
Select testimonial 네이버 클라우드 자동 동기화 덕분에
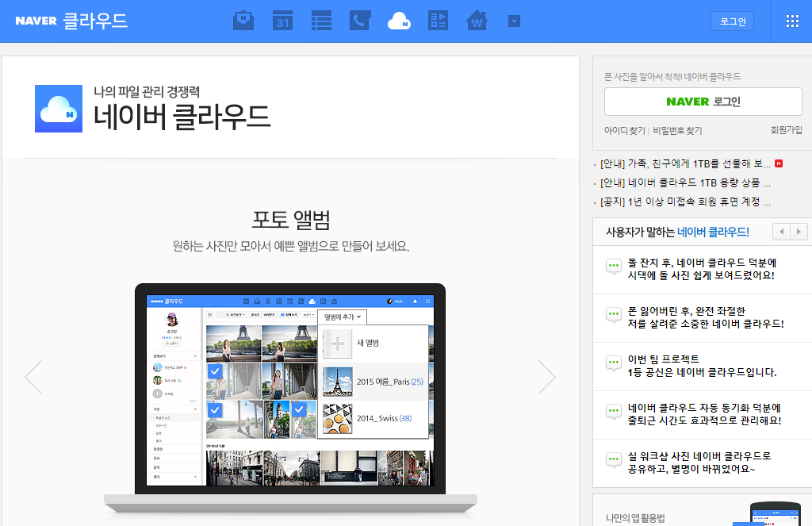coord(704,408)
